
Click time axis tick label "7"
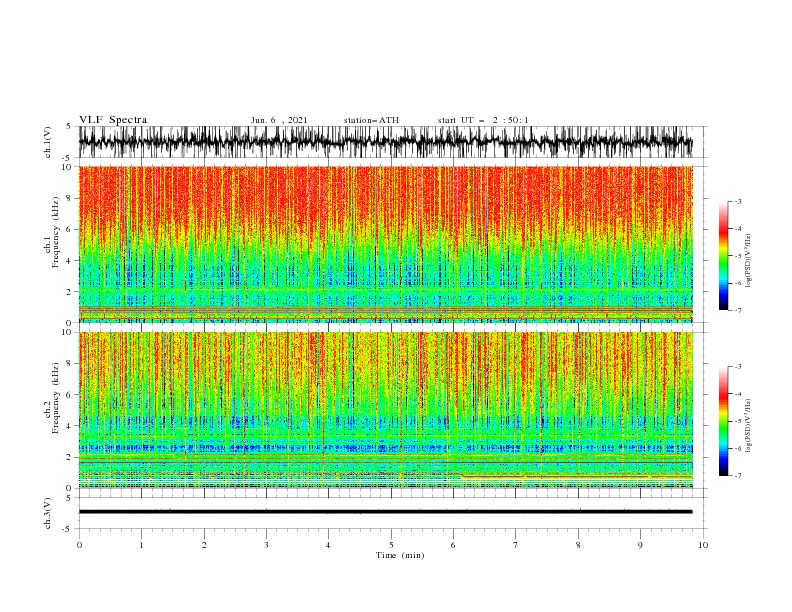pos(516,545)
